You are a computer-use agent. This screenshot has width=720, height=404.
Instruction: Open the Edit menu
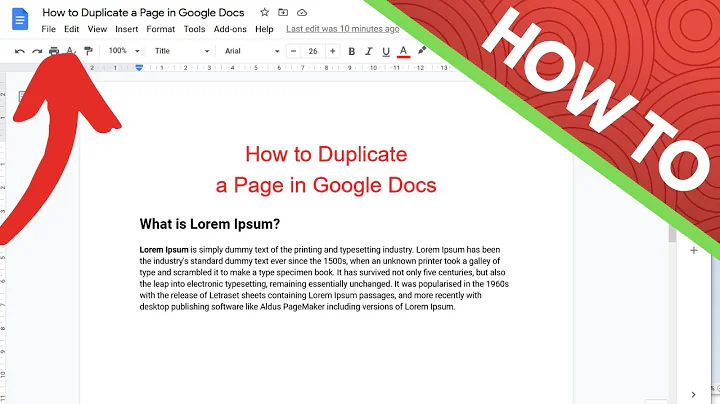coord(72,29)
